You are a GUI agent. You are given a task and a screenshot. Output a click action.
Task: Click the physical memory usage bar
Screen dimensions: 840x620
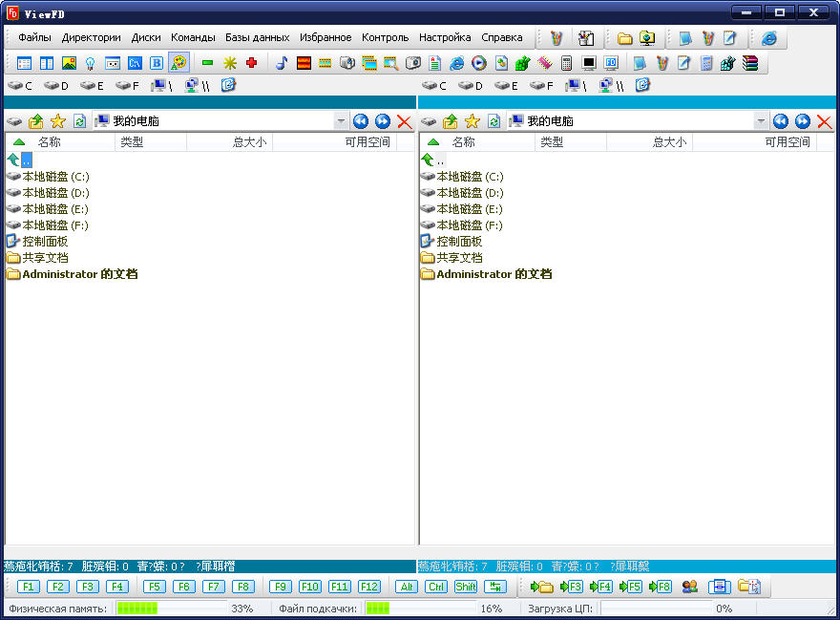(171, 609)
